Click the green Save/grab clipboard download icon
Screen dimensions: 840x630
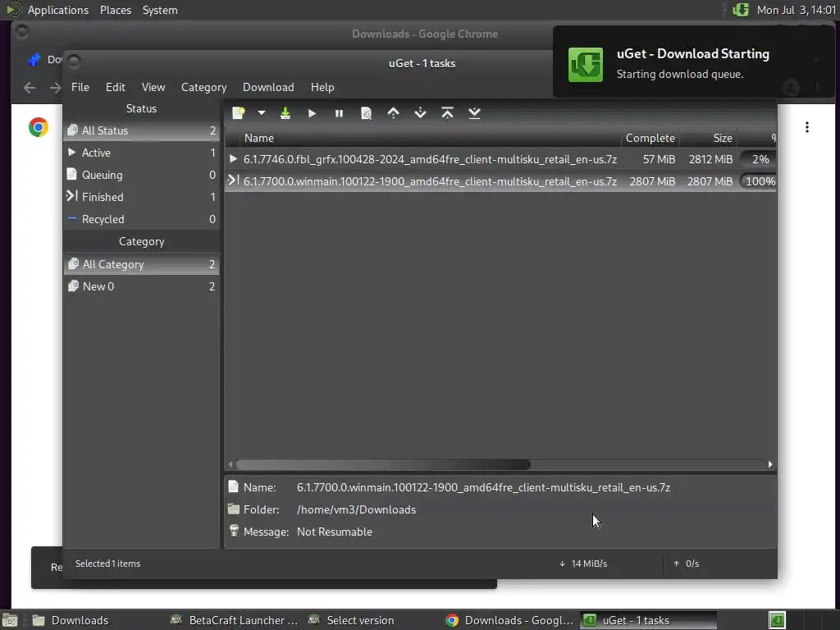[285, 113]
